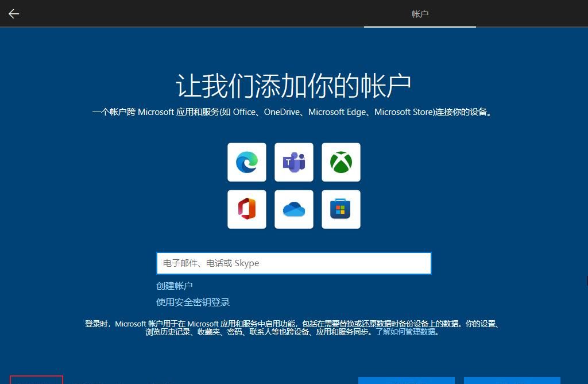Viewport: 588px width, 384px height.
Task: Click the Office icon tile
Action: (x=247, y=209)
